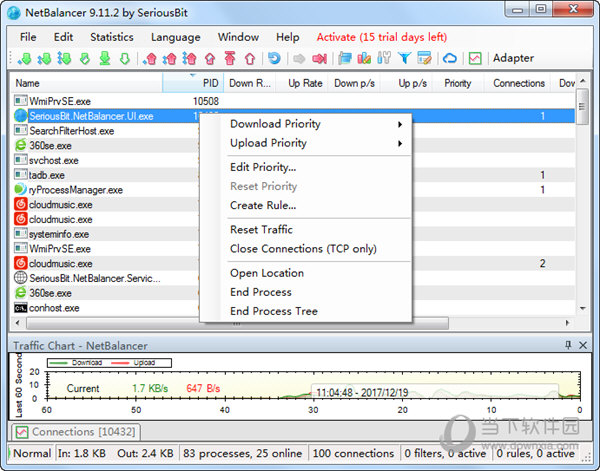Viewport: 600px width, 471px height.
Task: Sort by the Priority column header
Action: point(458,83)
